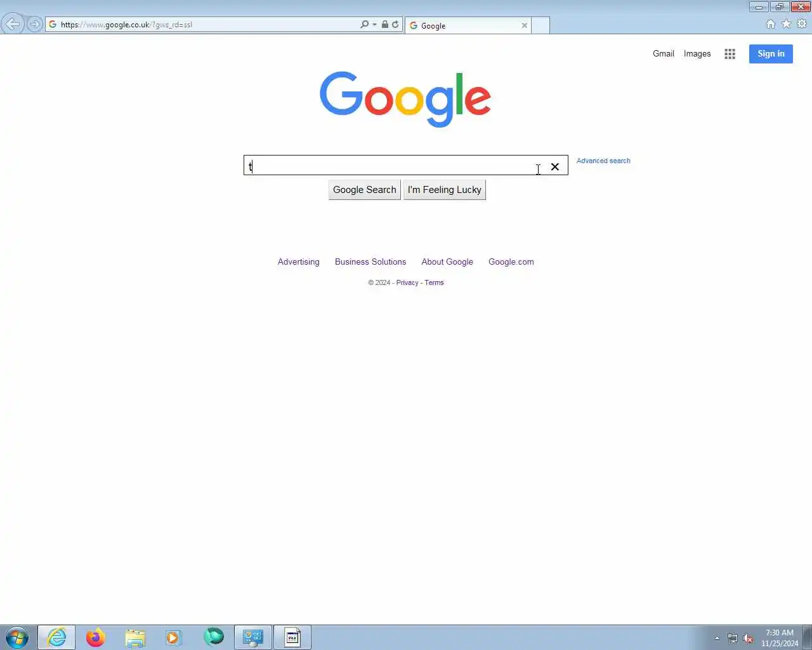
Task: Click Internet Explorer taskbar icon
Action: (56, 637)
